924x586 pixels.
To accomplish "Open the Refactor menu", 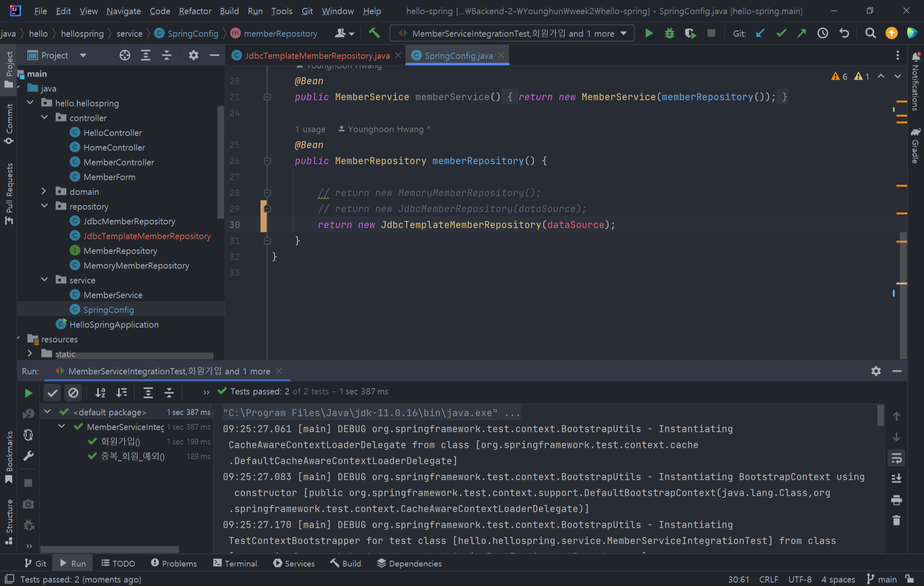I will pos(195,11).
